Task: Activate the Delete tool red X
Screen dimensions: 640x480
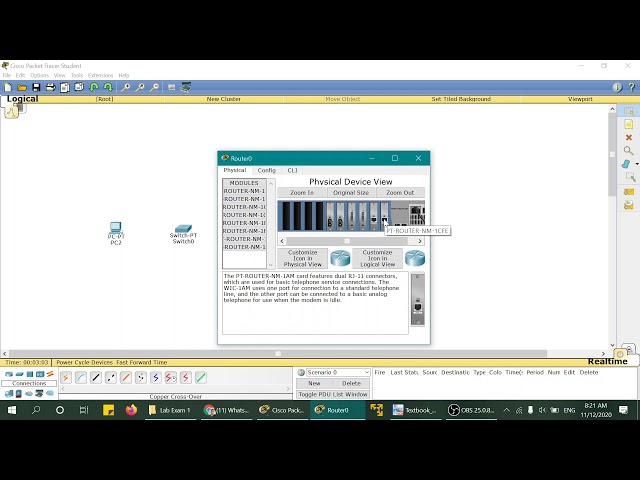Action: tap(629, 138)
